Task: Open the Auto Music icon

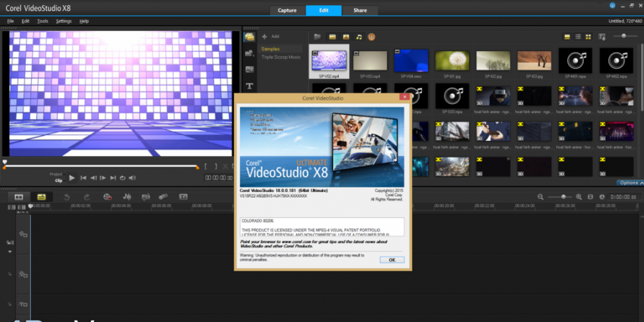Action: point(146,197)
